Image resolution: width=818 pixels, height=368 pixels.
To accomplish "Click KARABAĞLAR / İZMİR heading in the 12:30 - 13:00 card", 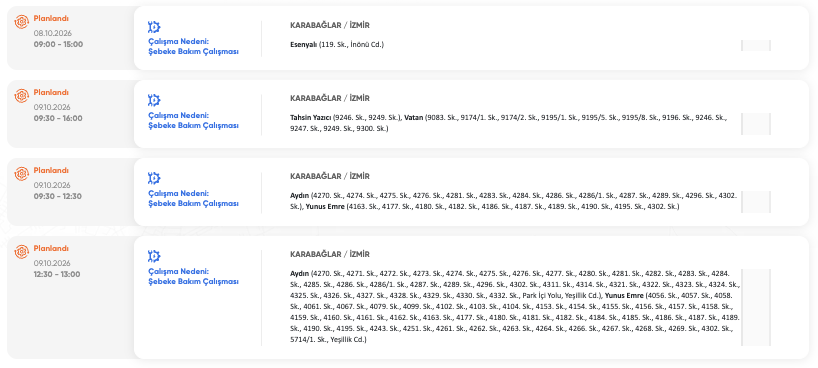I will [x=330, y=255].
